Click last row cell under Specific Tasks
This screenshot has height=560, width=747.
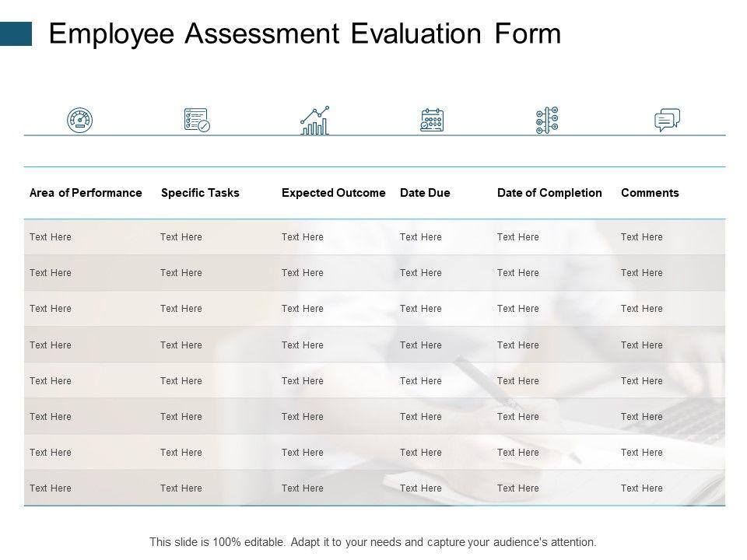[x=181, y=488]
